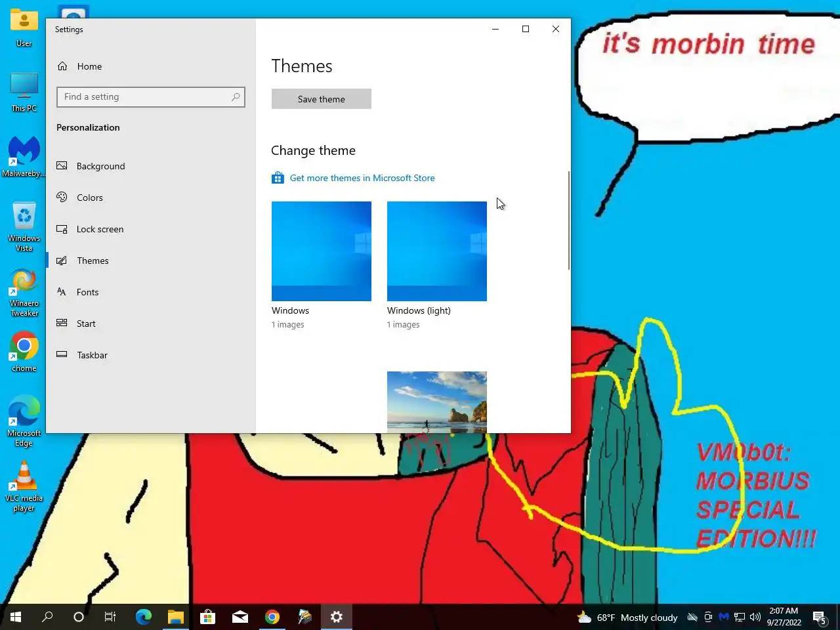Apply the Windows (light) theme thumbnail
The image size is (840, 630).
tap(436, 251)
